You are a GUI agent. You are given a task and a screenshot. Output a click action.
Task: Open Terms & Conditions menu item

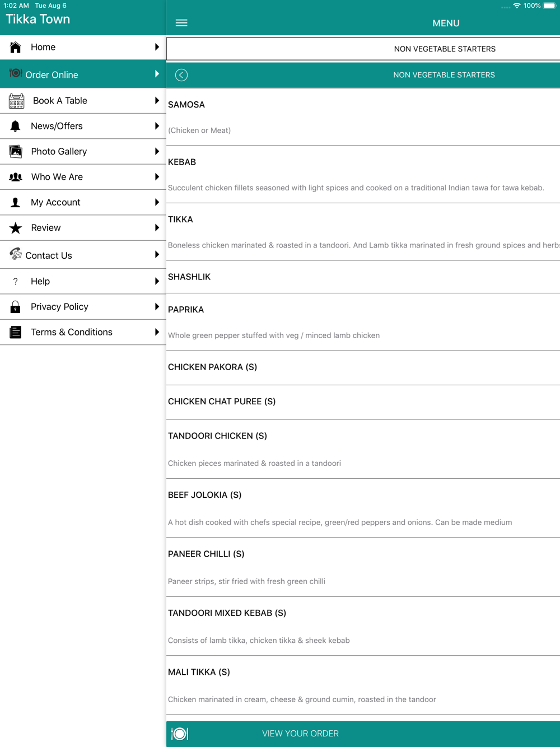pyautogui.click(x=72, y=332)
